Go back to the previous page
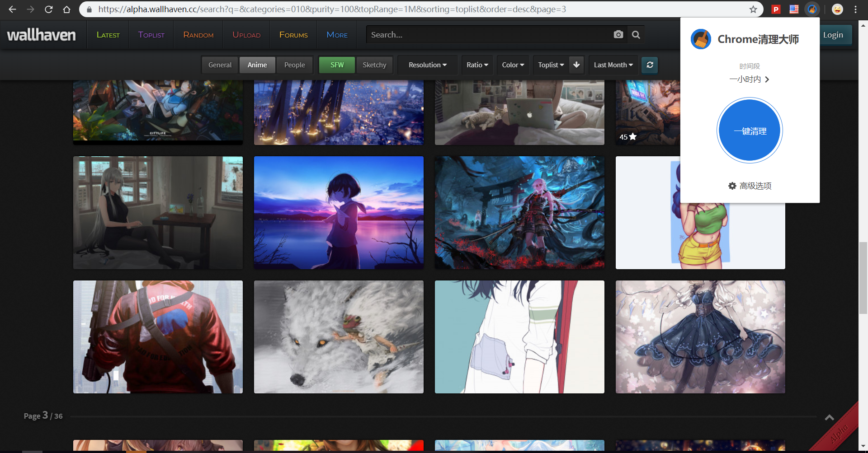Image resolution: width=868 pixels, height=453 pixels. (12, 9)
